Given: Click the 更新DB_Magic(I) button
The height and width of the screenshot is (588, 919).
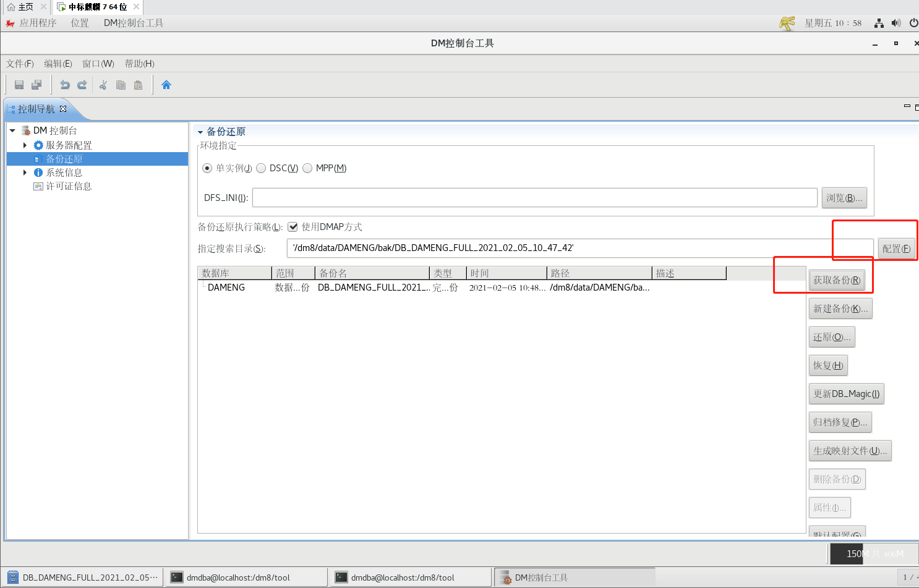Looking at the screenshot, I should [x=846, y=394].
